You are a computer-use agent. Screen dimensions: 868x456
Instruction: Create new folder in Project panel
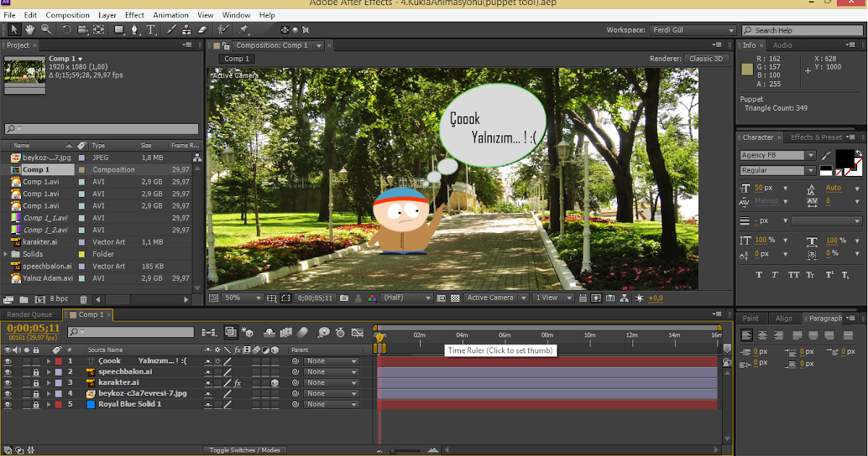pyautogui.click(x=23, y=299)
